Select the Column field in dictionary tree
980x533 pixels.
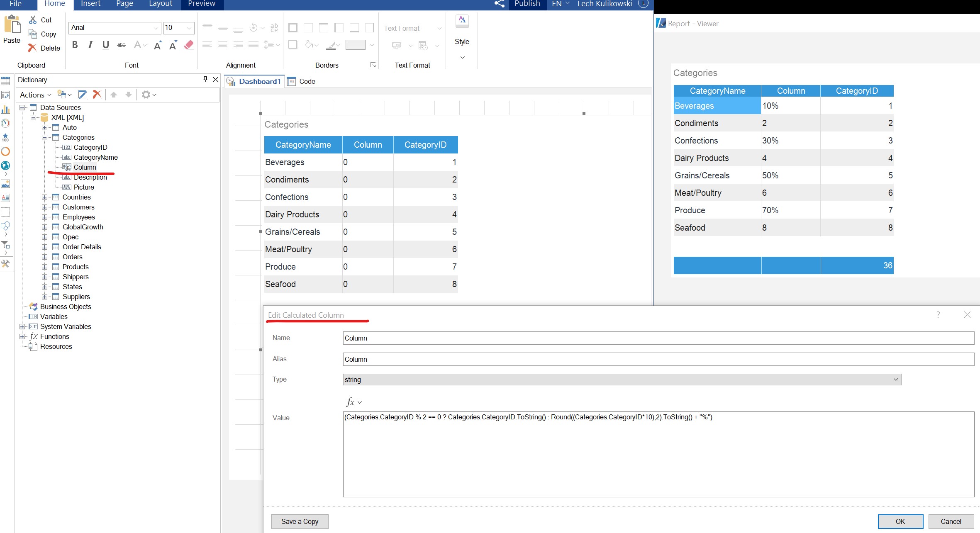(85, 167)
